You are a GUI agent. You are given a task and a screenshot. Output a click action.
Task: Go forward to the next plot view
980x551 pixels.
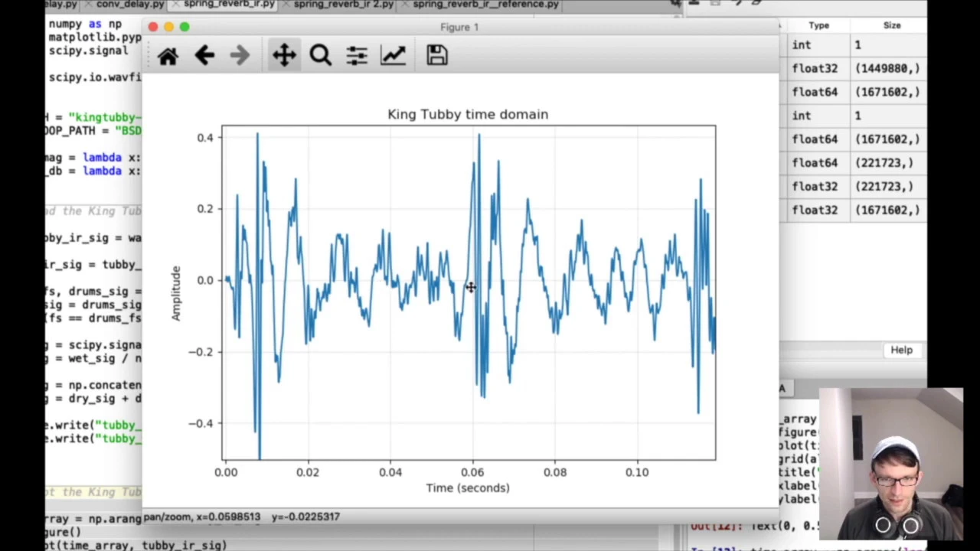[x=240, y=55]
